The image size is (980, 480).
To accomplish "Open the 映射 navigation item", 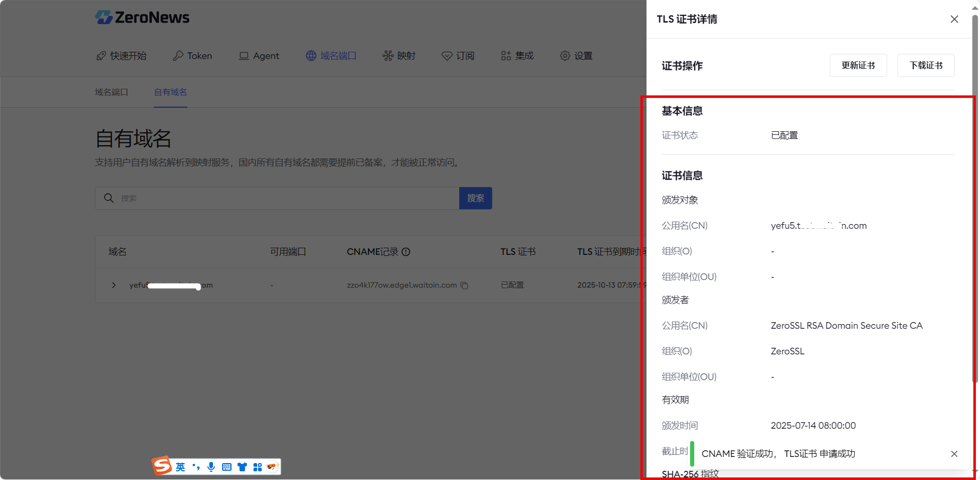I will tap(399, 56).
